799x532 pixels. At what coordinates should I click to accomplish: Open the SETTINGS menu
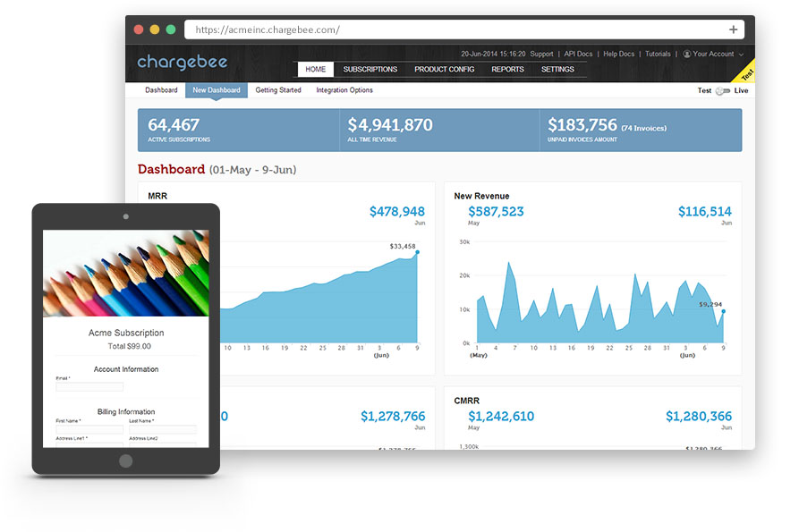[x=557, y=69]
